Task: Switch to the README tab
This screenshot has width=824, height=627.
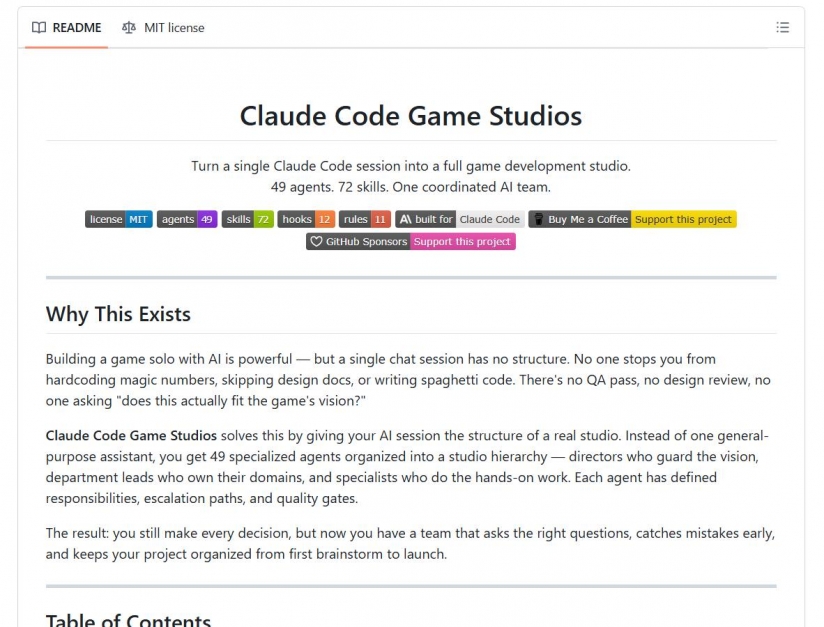Action: click(x=65, y=27)
